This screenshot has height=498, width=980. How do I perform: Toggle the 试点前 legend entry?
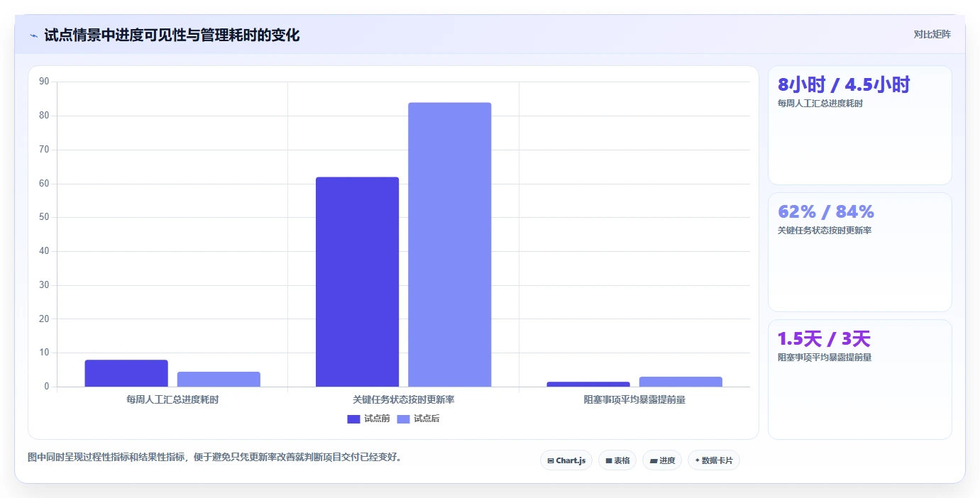point(368,419)
